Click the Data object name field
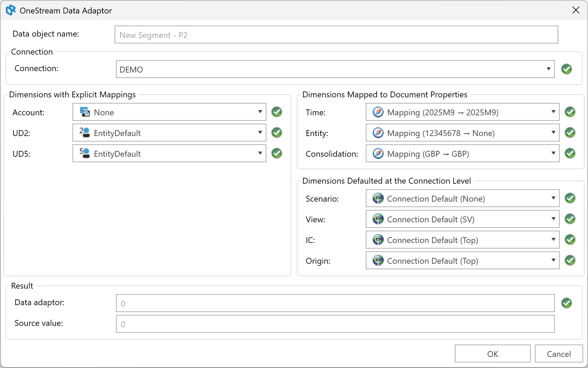This screenshot has height=368, width=588. (336, 35)
